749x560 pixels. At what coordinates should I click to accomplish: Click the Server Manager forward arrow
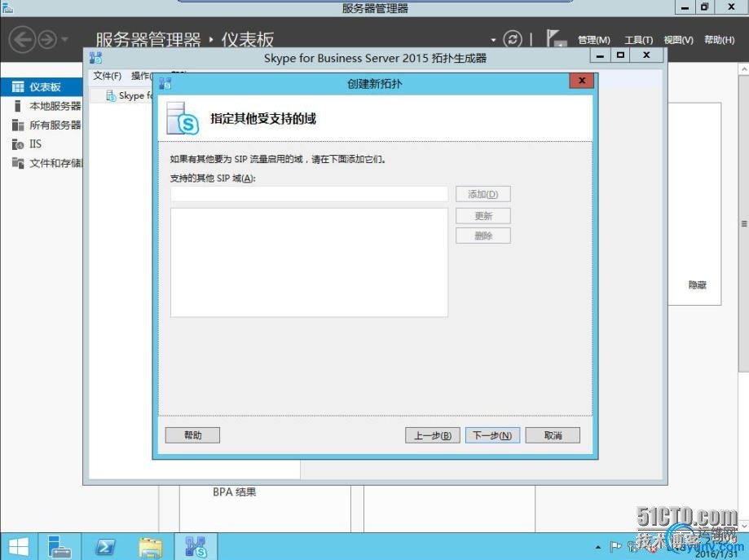47,40
